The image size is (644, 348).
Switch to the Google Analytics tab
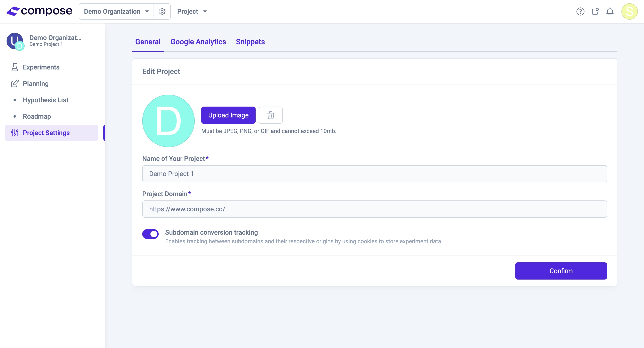(198, 42)
